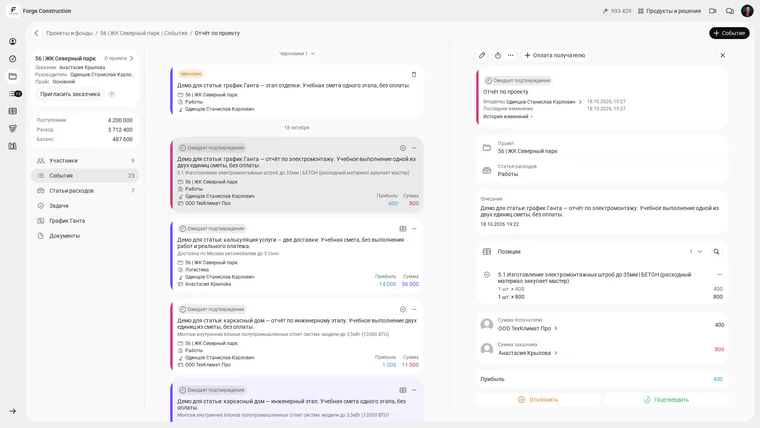
Task: Open owner Одинцов Станислав Карлович chevron
Action: pyautogui.click(x=580, y=102)
